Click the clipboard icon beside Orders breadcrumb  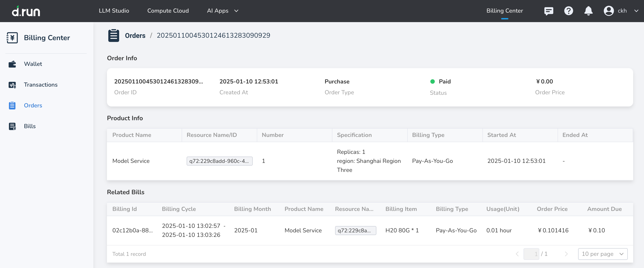point(114,35)
